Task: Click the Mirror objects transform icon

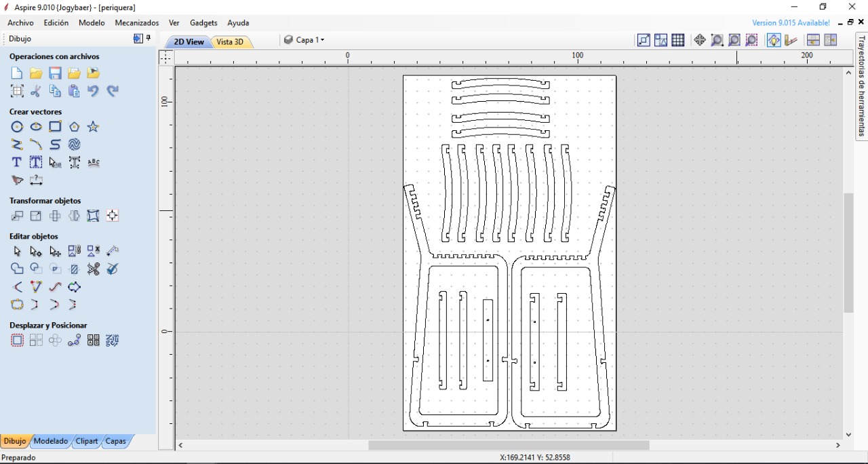Action: pyautogui.click(x=74, y=216)
